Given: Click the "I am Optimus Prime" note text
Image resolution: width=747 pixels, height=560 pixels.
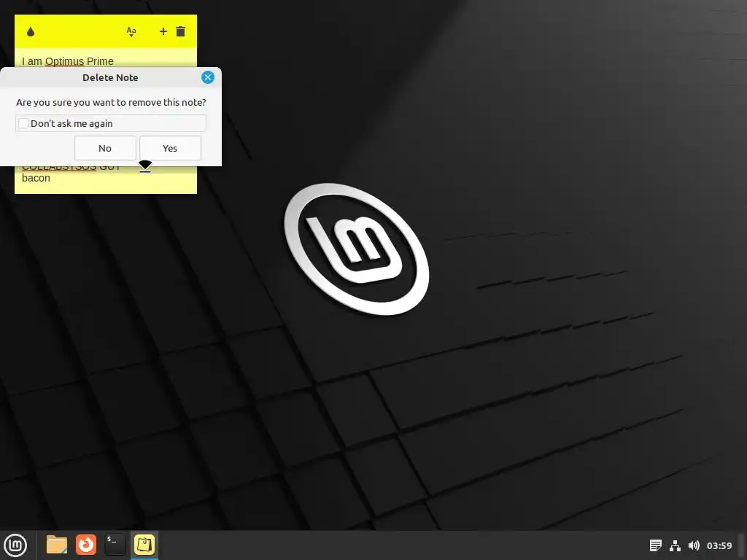Looking at the screenshot, I should (x=68, y=61).
